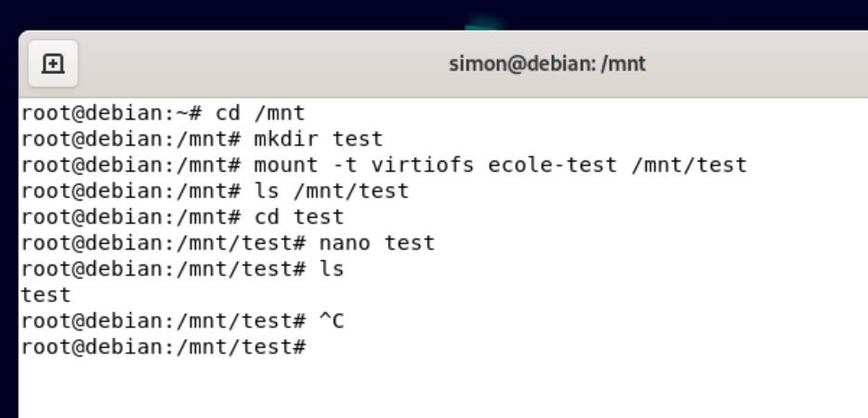
Task: Click the 'cd test' command line
Action: 183,217
